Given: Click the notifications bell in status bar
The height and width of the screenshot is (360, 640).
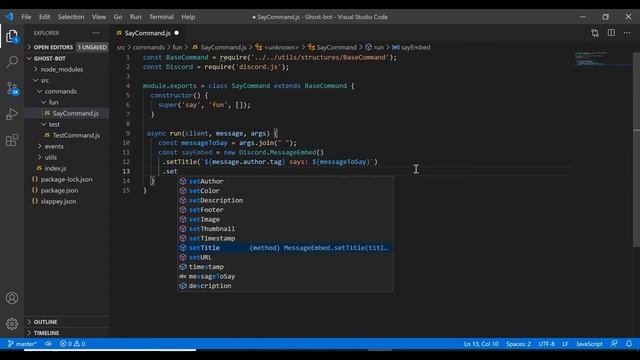Looking at the screenshot, I should tap(629, 344).
